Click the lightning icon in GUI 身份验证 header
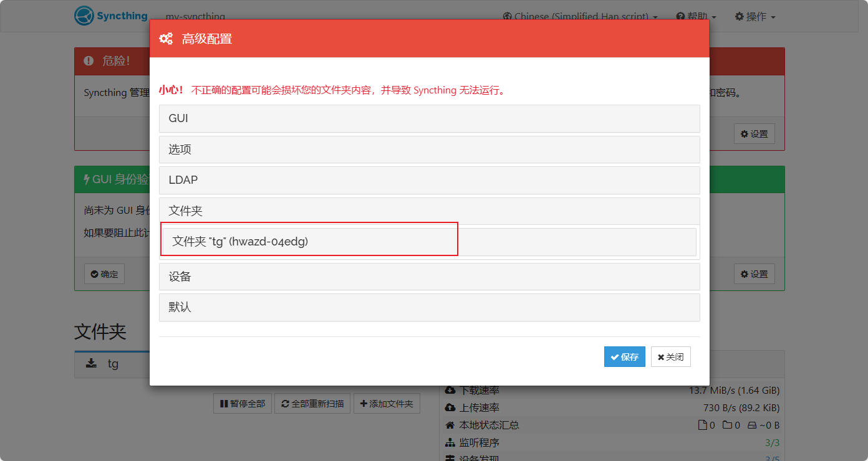868x461 pixels. click(x=87, y=179)
